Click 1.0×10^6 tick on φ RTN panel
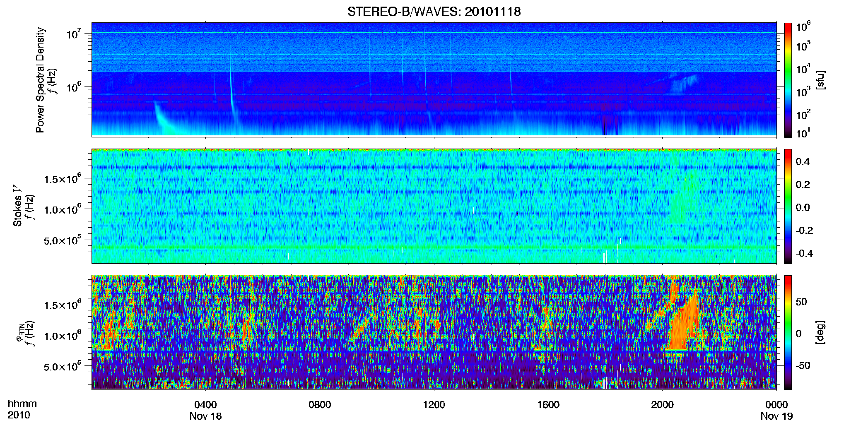This screenshot has width=868, height=447. click(x=63, y=336)
